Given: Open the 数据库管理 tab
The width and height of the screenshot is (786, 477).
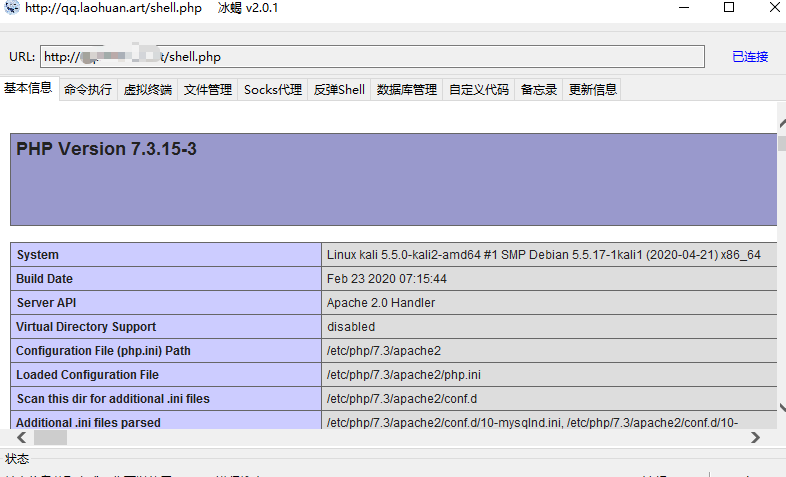Looking at the screenshot, I should tap(406, 90).
